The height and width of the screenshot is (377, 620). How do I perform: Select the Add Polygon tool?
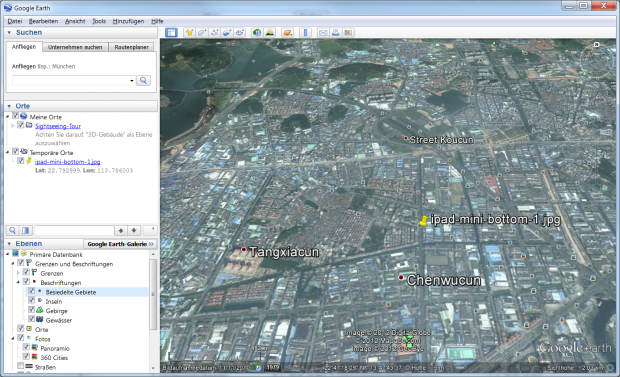202,32
